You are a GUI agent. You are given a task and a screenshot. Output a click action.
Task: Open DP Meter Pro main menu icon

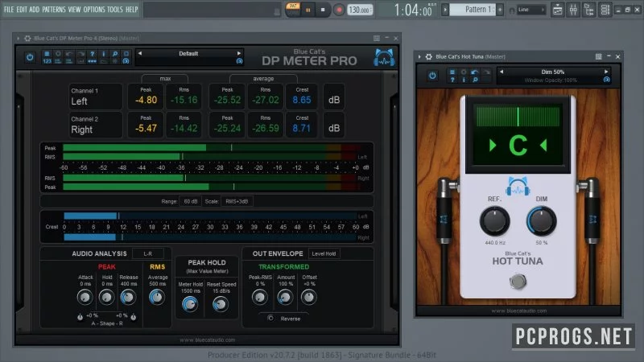click(x=47, y=54)
